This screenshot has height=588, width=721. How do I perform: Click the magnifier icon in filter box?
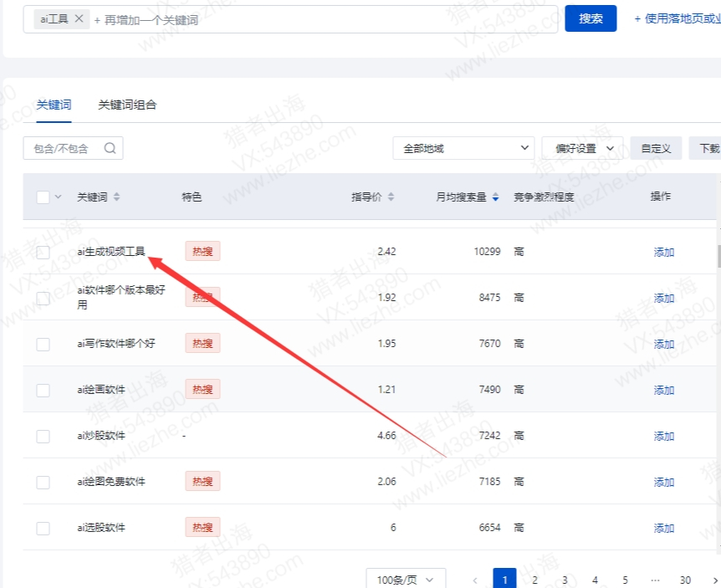coord(110,148)
